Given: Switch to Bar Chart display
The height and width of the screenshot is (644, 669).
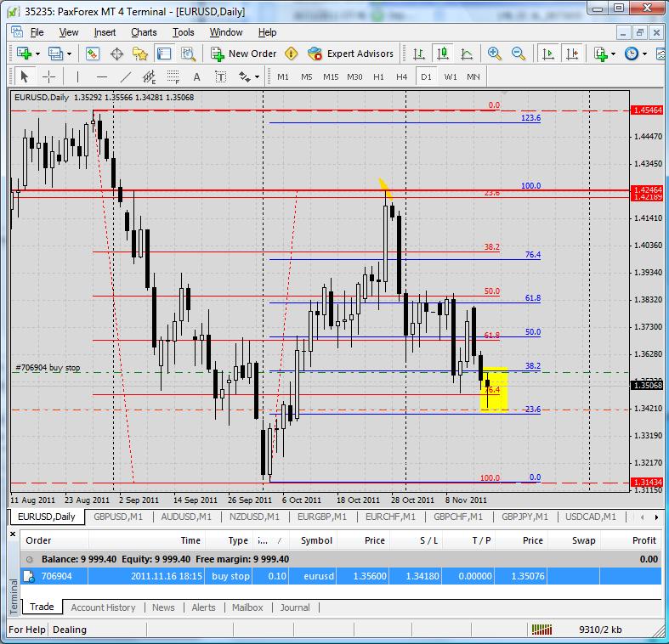Looking at the screenshot, I should pyautogui.click(x=419, y=54).
